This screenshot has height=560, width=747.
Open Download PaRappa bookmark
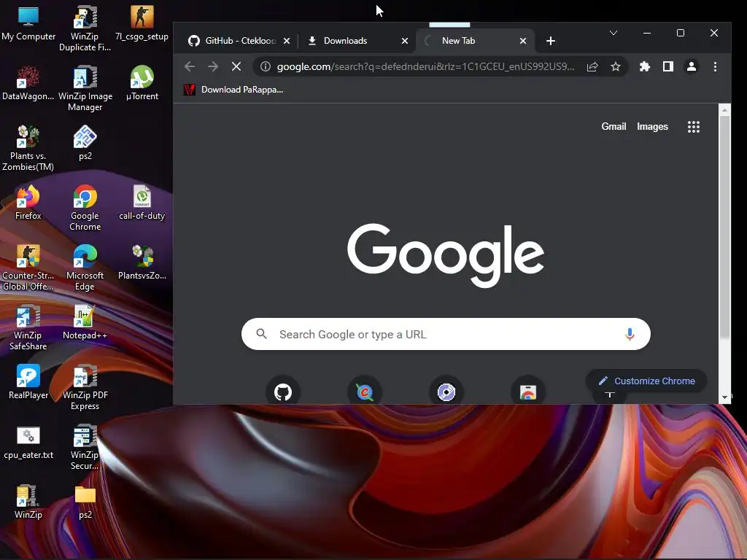233,90
